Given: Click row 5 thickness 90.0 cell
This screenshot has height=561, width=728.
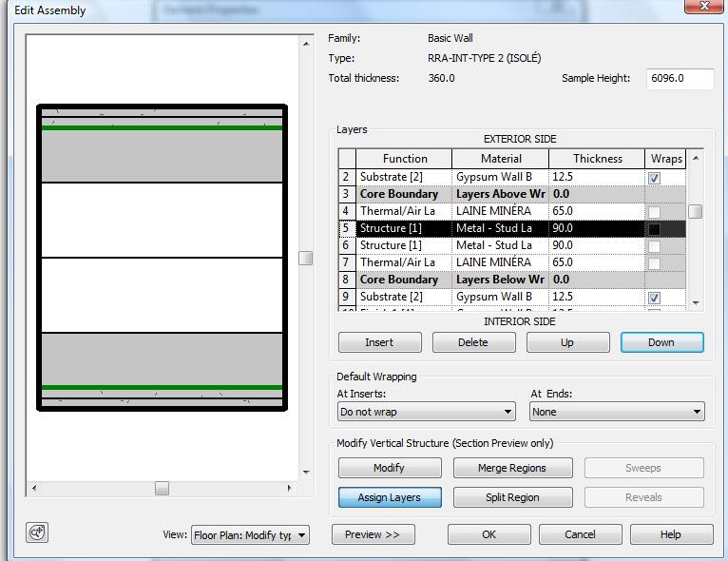Looking at the screenshot, I should pos(597,228).
